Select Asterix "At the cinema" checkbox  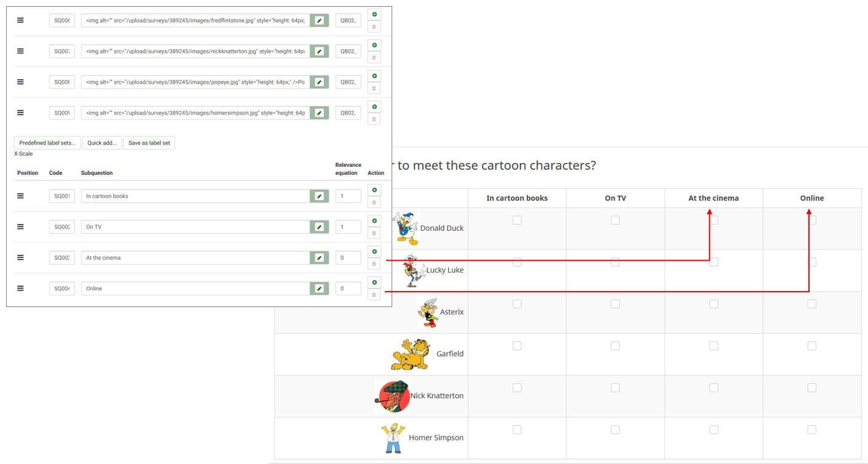click(714, 304)
